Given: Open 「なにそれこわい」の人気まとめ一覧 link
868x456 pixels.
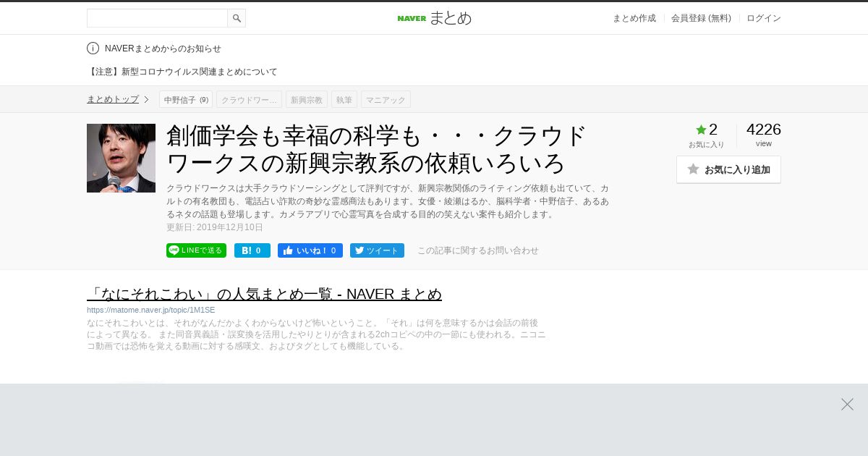Looking at the screenshot, I should (264, 294).
